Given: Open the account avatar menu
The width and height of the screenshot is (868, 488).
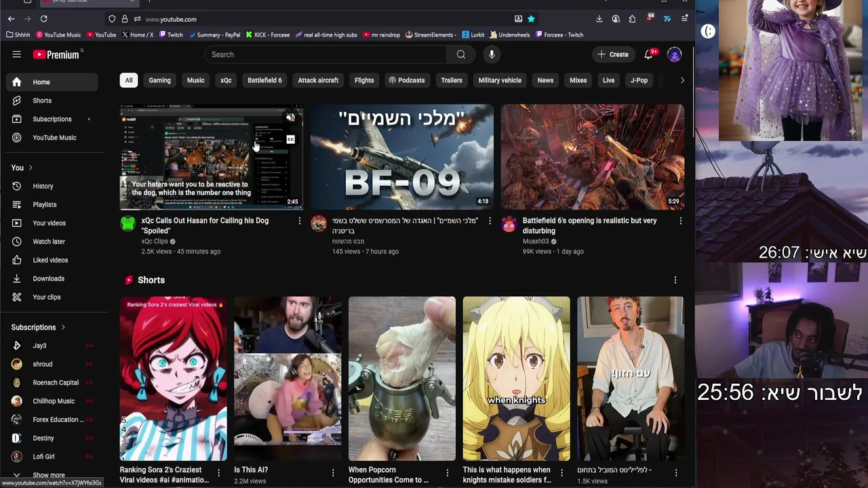Looking at the screenshot, I should 674,54.
